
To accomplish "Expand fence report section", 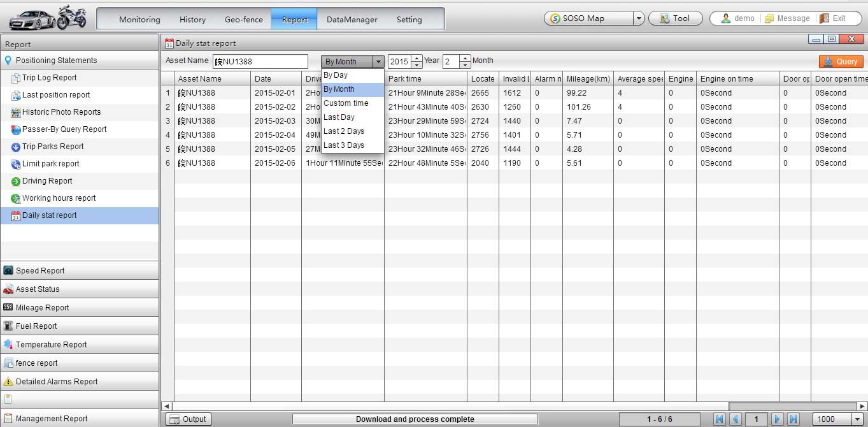I will click(x=80, y=363).
